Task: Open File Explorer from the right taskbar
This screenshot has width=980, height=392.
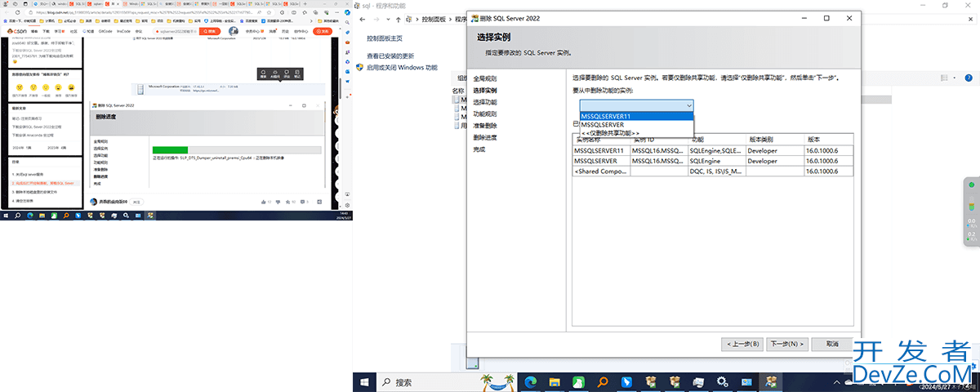Action: 555,381
